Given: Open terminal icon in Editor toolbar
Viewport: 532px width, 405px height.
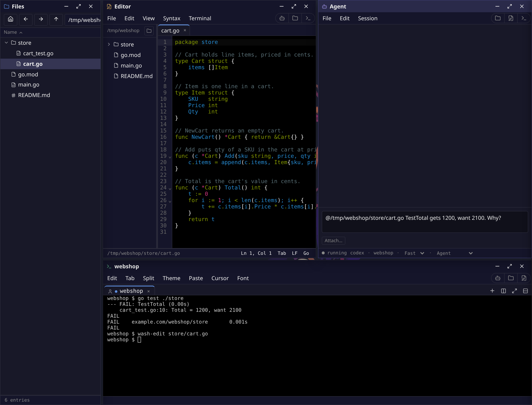Looking at the screenshot, I should pyautogui.click(x=308, y=18).
